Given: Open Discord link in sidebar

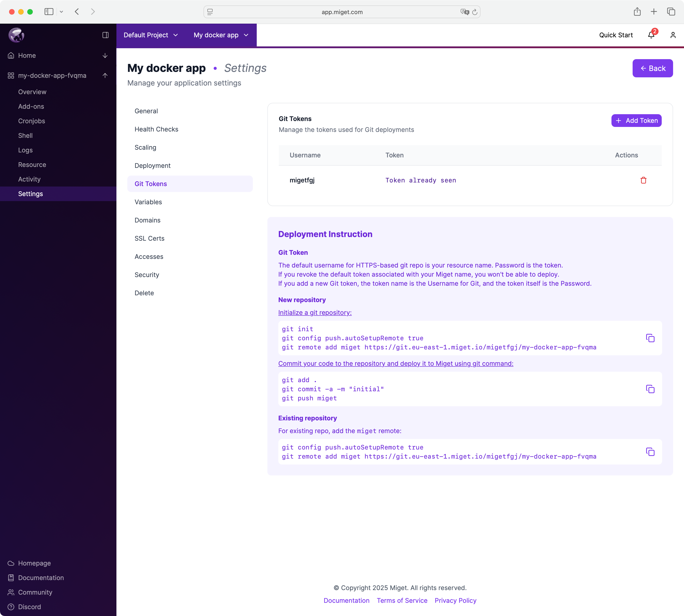Looking at the screenshot, I should pyautogui.click(x=29, y=606).
